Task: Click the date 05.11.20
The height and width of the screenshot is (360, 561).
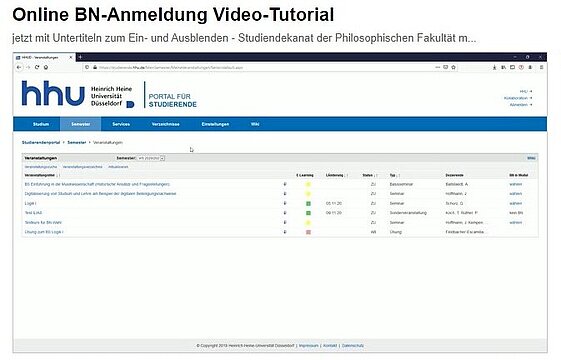Action: point(334,203)
